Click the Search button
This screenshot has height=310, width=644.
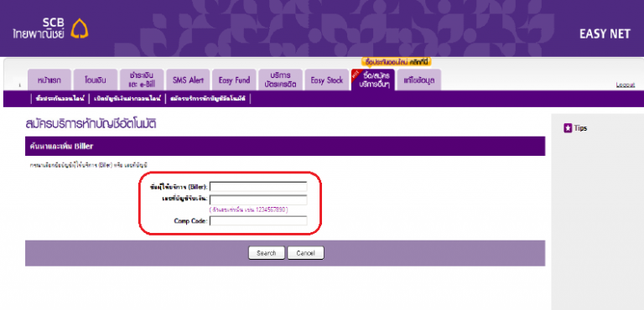pos(266,253)
